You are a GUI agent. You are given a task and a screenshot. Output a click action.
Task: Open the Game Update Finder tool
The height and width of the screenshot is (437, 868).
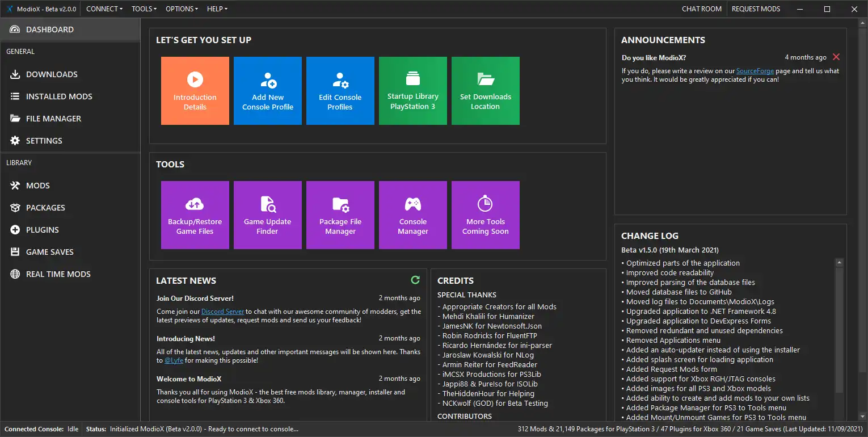click(x=267, y=215)
